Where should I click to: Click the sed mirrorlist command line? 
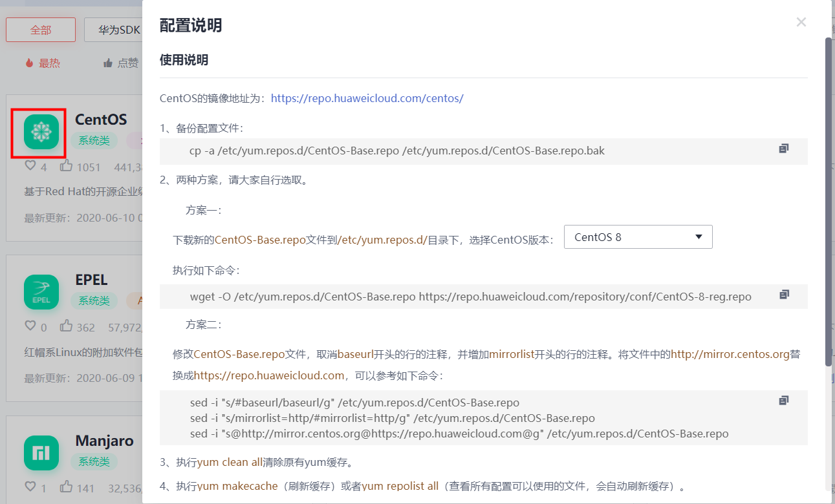coord(393,418)
